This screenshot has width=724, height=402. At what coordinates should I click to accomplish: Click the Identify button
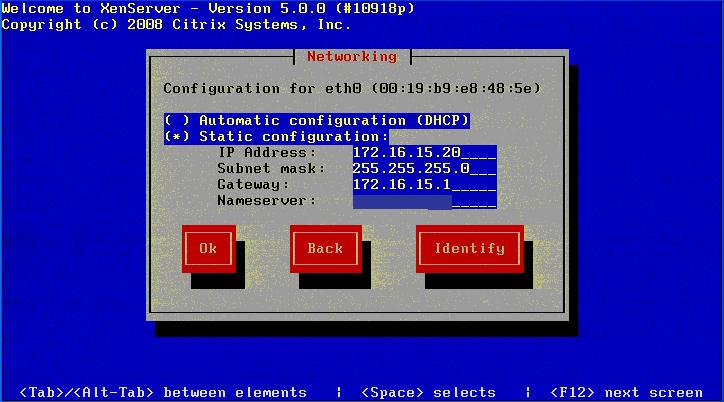click(469, 248)
